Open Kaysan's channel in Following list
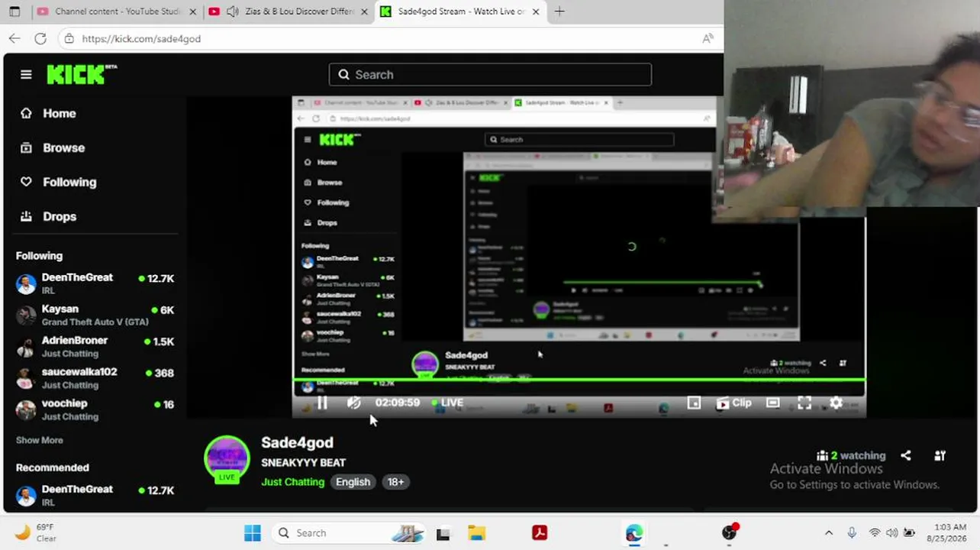 (x=95, y=315)
